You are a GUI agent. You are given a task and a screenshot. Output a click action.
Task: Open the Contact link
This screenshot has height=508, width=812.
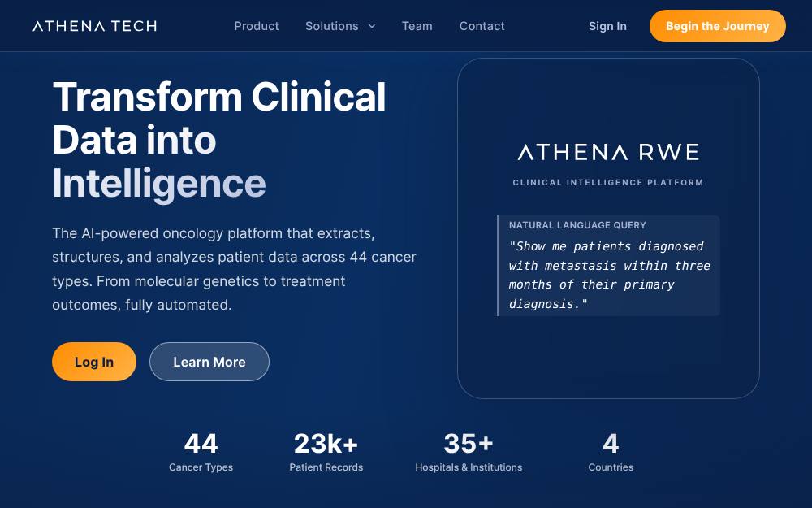(482, 26)
